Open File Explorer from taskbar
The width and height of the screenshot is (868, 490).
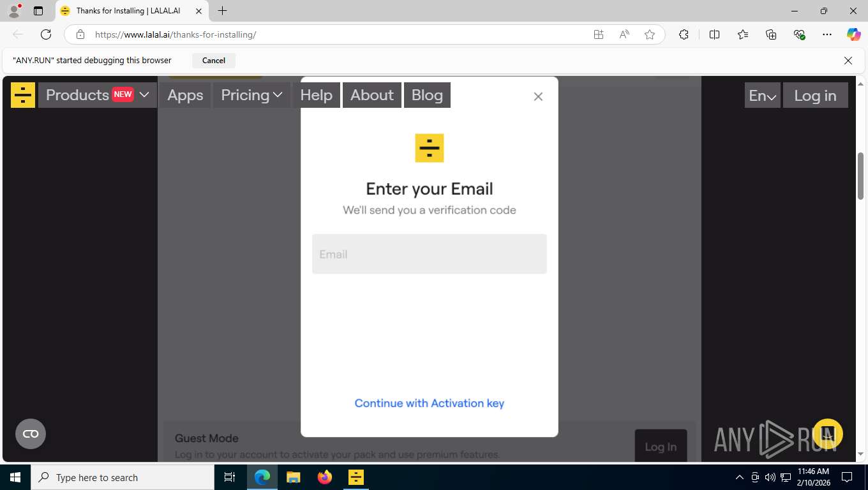tap(294, 477)
